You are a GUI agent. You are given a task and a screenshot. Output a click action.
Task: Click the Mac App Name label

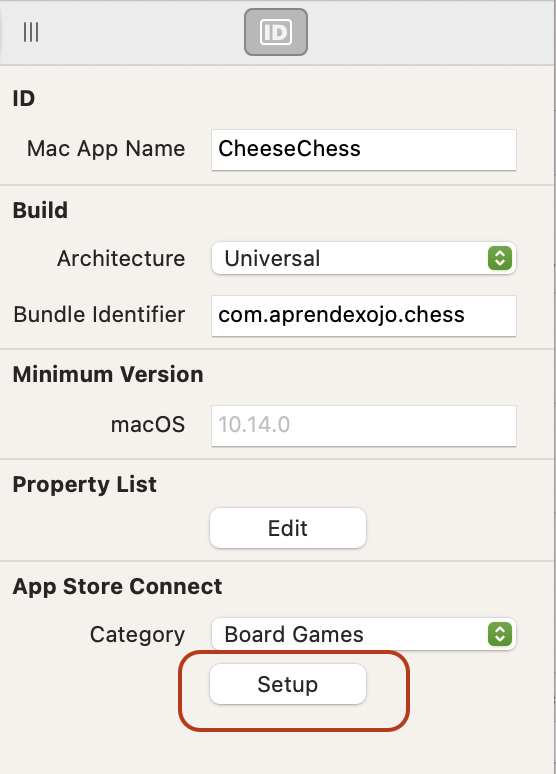coord(106,149)
